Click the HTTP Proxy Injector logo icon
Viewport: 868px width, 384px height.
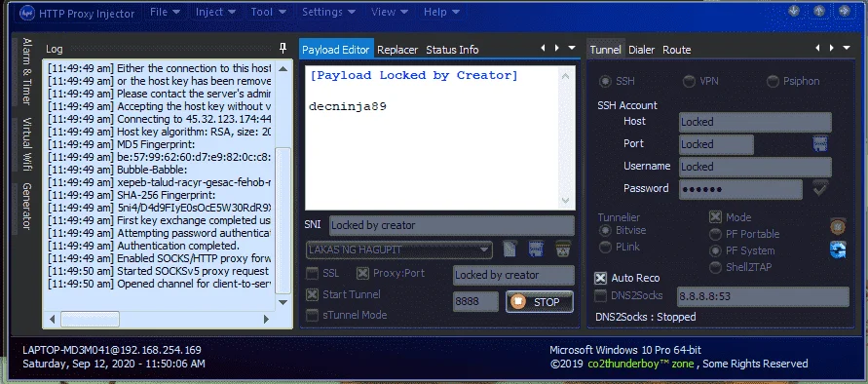(x=27, y=13)
